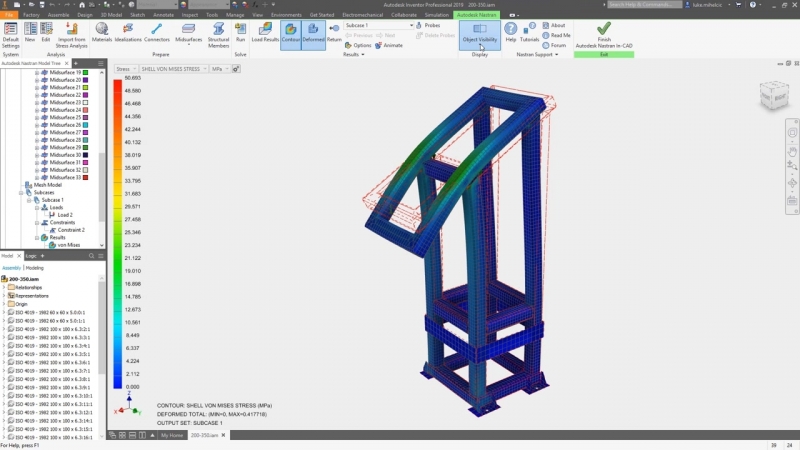Select Structural Members tool
800x450 pixels.
[218, 35]
